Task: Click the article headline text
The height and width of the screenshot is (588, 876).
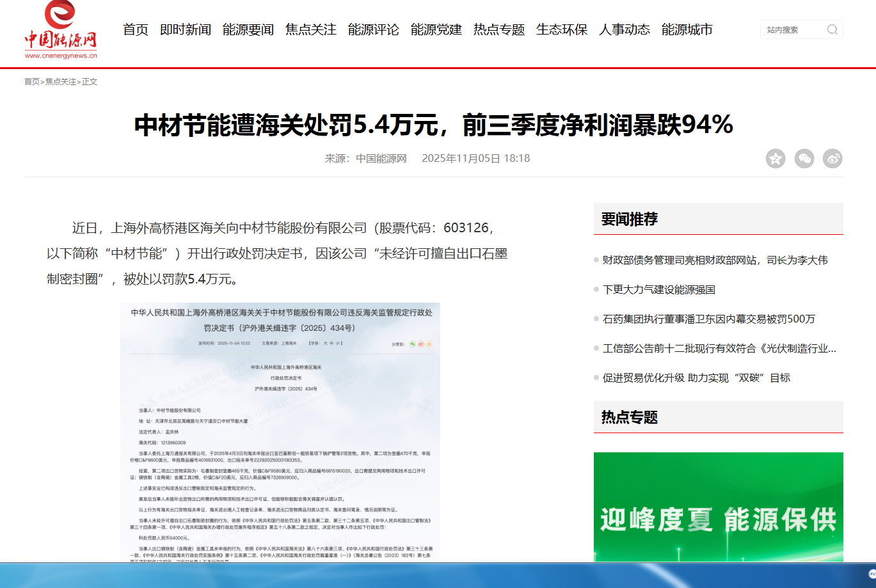Action: [x=434, y=125]
